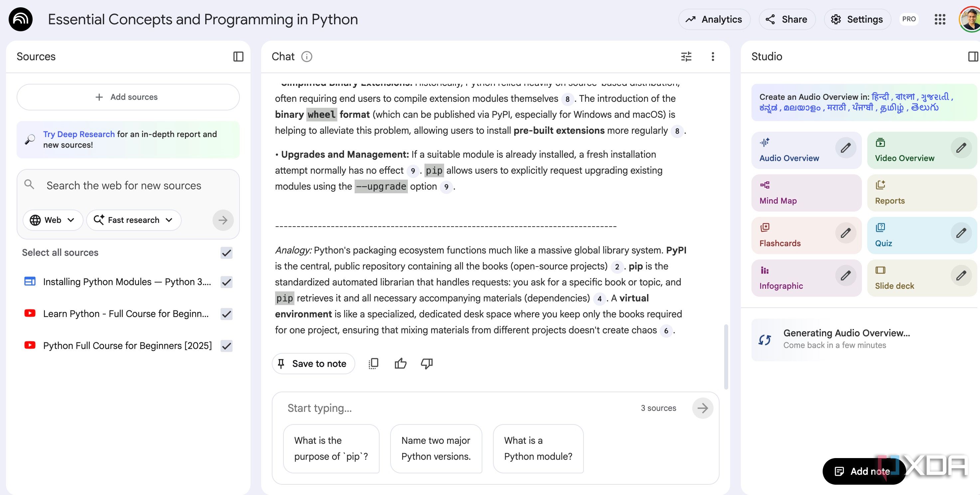Edit Slide deck options pencil icon
Image resolution: width=980 pixels, height=495 pixels.
point(961,275)
